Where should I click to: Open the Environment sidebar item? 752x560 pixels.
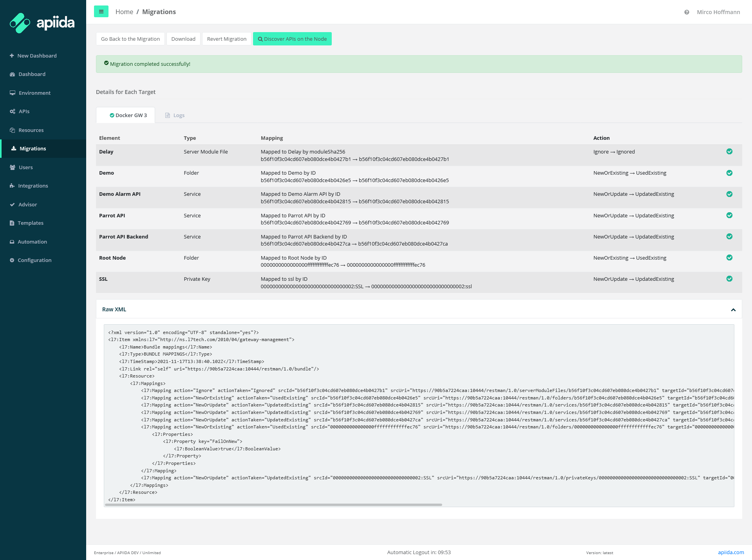[x=34, y=93]
